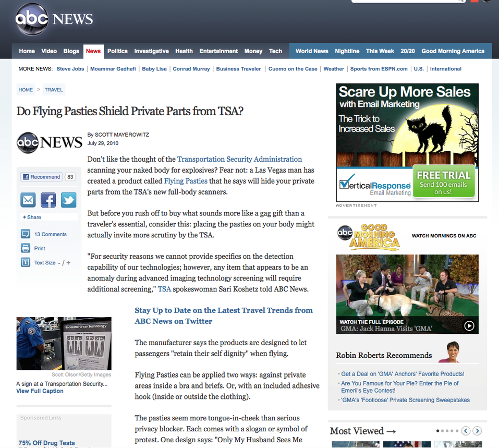Open the Nightline menu item
The height and width of the screenshot is (448, 499).
click(347, 51)
